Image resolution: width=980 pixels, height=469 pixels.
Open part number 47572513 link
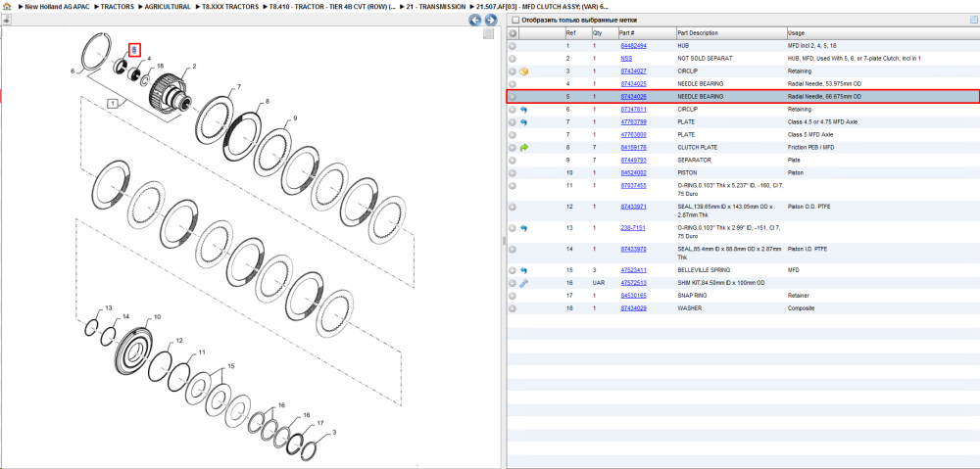633,283
